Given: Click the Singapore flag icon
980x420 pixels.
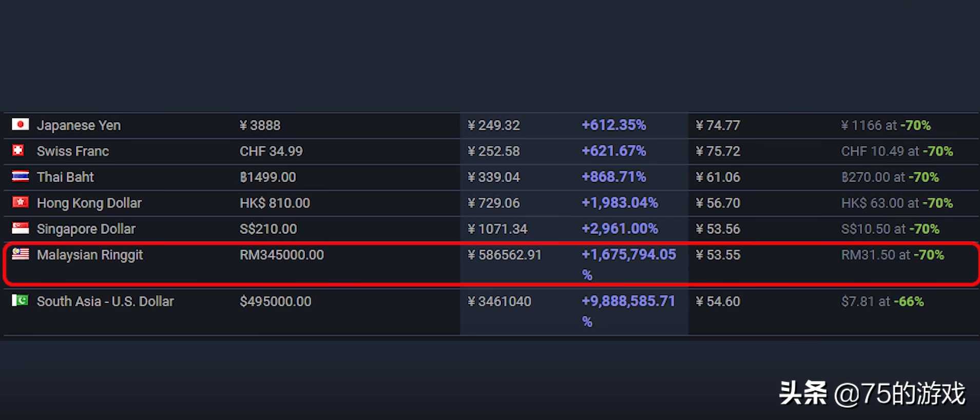Looking at the screenshot, I should tap(21, 228).
